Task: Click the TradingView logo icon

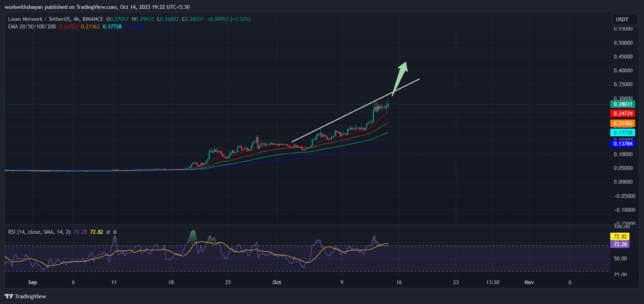Action: point(10,296)
